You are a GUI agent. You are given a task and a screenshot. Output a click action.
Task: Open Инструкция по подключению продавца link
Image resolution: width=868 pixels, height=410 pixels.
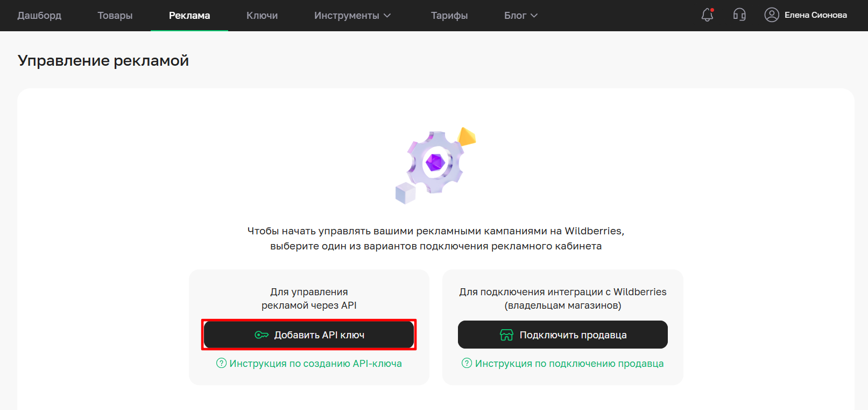(x=569, y=364)
